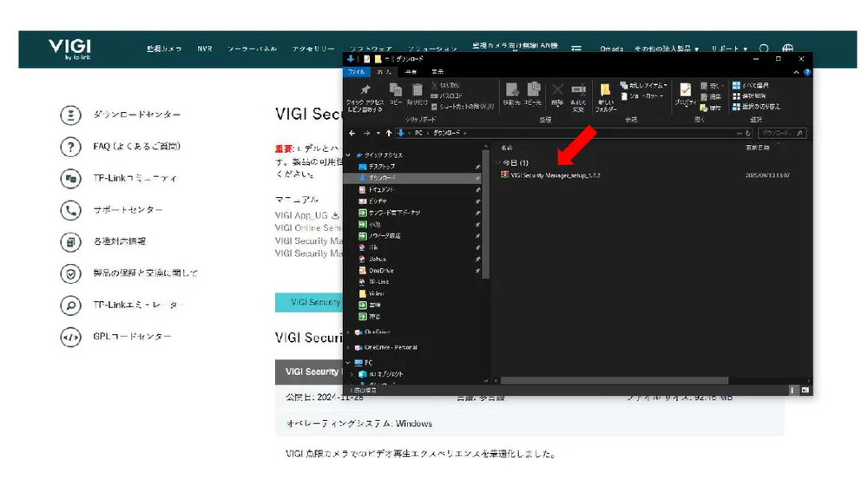Open the File tab in Explorer

(356, 72)
